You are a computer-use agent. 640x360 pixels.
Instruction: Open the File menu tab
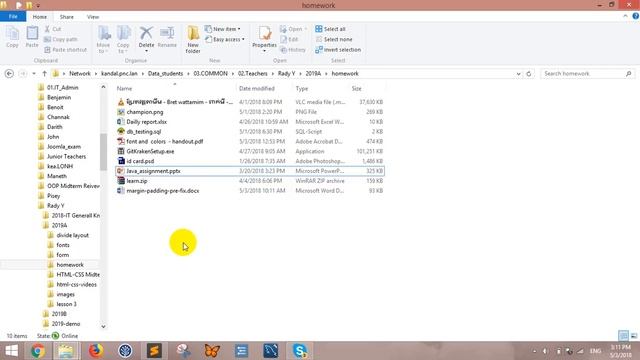pos(13,17)
